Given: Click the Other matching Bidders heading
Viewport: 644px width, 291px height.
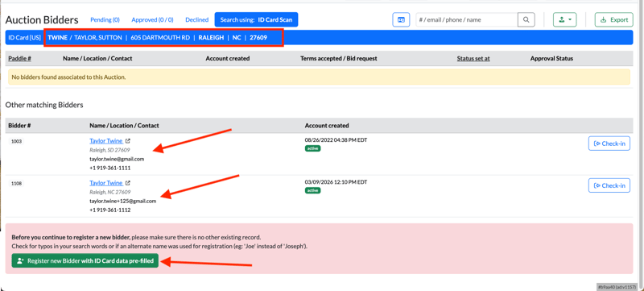Looking at the screenshot, I should [44, 105].
